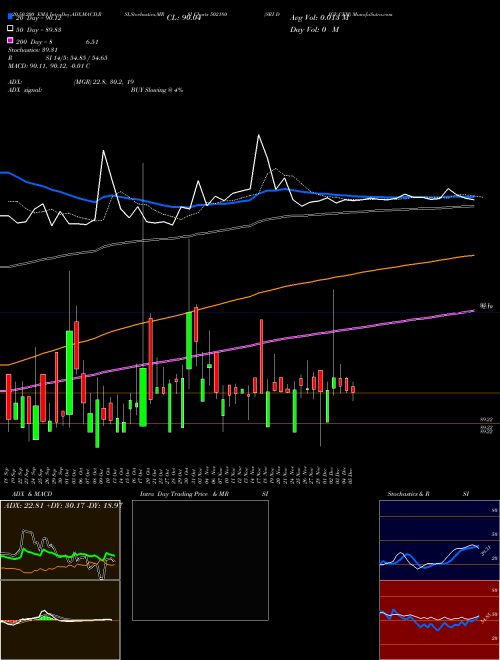This screenshot has height=660, width=500.
Task: Click the 'Avg Vol: 0.013 M' label
Action: pyautogui.click(x=320, y=18)
